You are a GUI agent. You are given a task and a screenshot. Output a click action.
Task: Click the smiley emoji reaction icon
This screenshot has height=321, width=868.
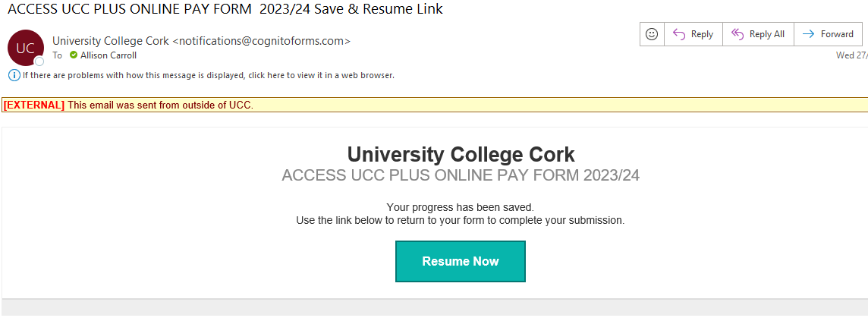click(x=651, y=34)
